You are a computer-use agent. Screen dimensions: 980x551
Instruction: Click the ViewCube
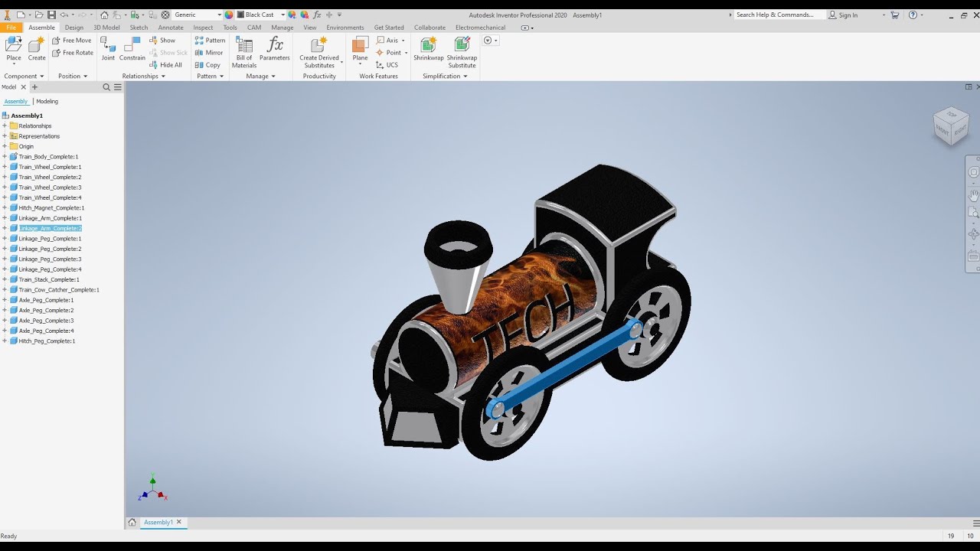point(952,126)
